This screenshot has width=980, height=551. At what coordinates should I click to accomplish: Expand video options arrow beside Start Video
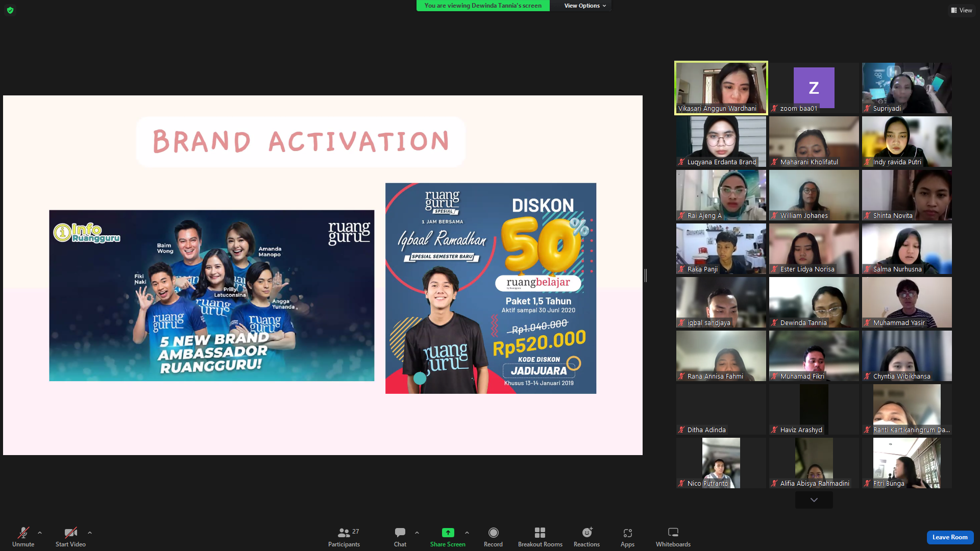tap(90, 533)
